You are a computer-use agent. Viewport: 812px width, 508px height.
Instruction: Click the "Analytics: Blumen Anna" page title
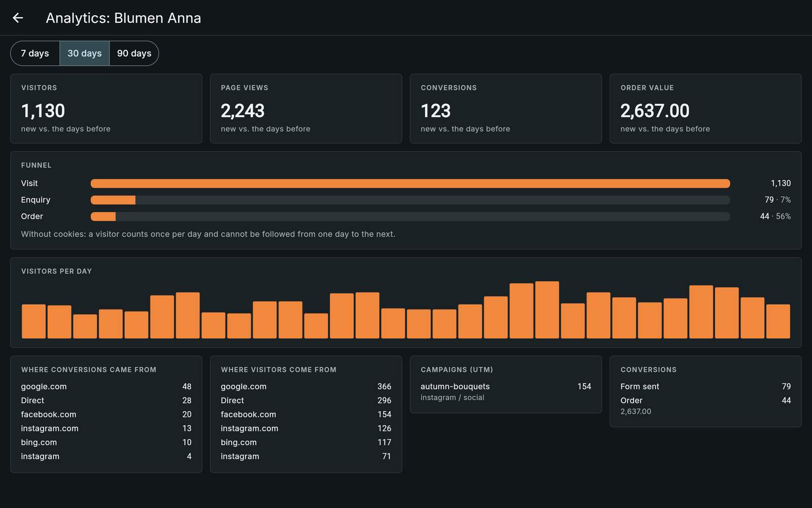[123, 18]
